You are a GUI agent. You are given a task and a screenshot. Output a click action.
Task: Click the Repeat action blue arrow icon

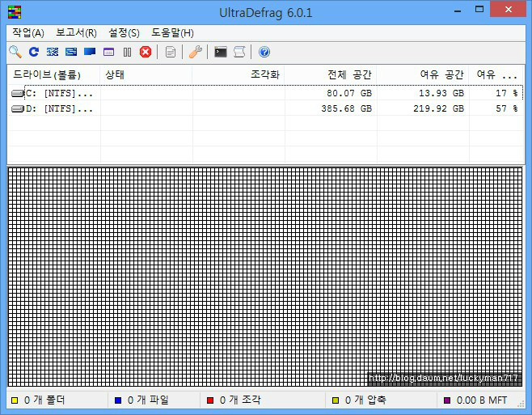(34, 52)
